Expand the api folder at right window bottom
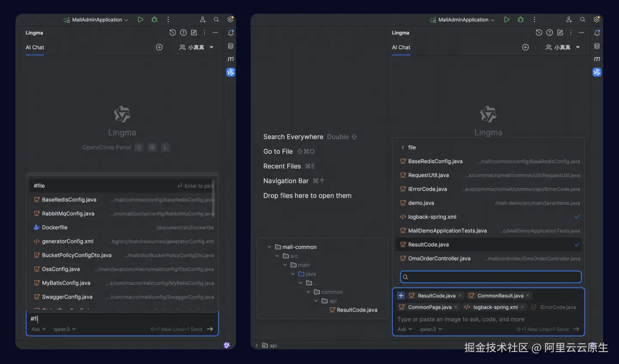Viewport: 619px width, 364px height. coord(257,345)
